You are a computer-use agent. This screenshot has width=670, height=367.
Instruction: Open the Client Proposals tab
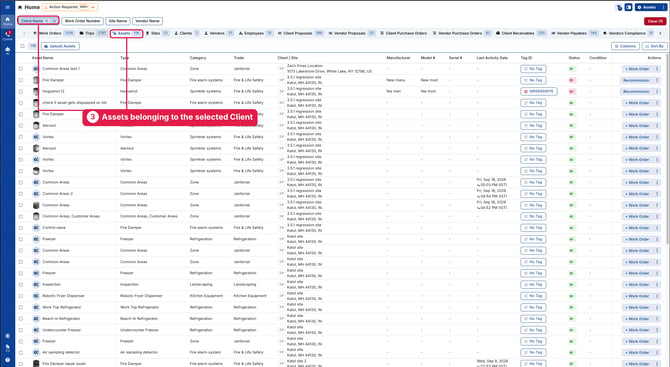click(300, 33)
